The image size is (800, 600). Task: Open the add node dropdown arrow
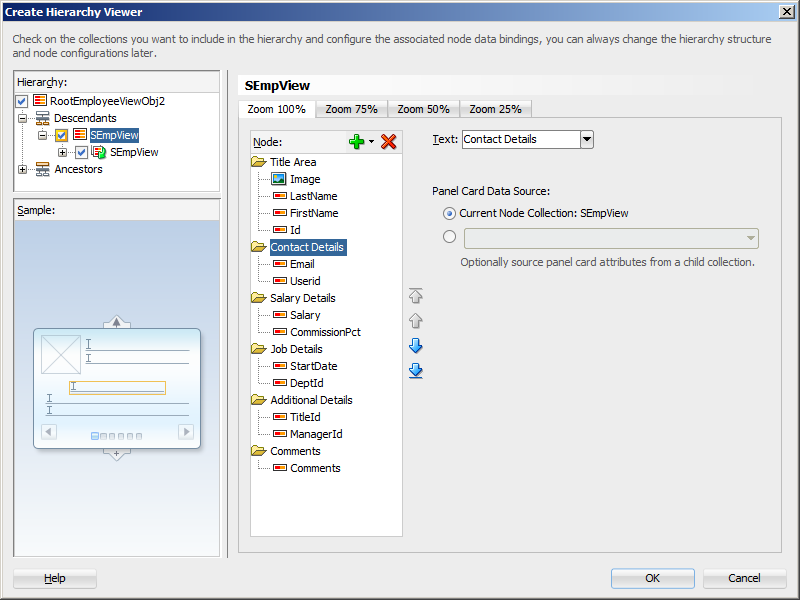[371, 142]
